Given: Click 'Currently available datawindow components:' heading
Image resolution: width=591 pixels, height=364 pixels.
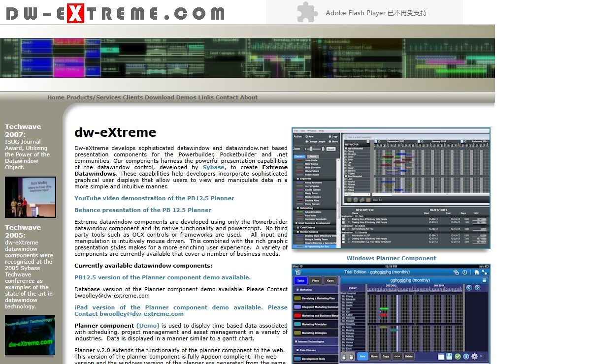Looking at the screenshot, I should (143, 266).
